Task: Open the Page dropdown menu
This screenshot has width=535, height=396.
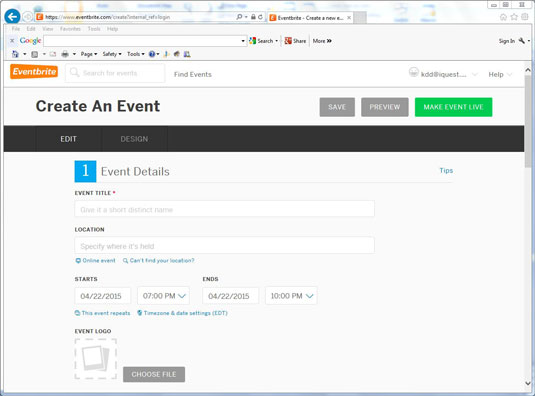Action: tap(89, 54)
